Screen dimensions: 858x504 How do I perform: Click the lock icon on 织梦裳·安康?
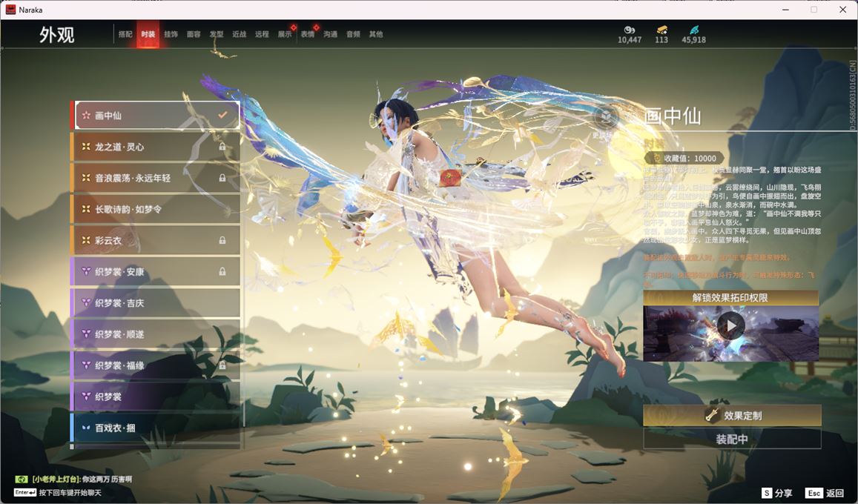coord(222,272)
